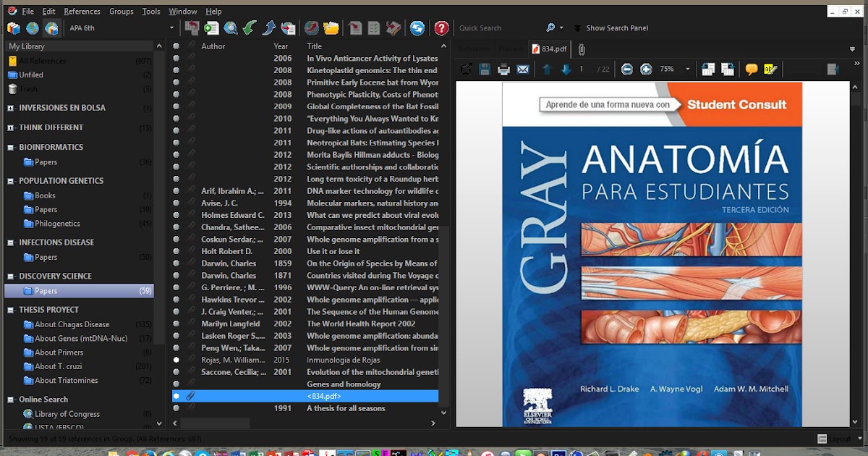This screenshot has height=456, width=868.
Task: Sync the library with the blue Sync icon
Action: tap(417, 28)
